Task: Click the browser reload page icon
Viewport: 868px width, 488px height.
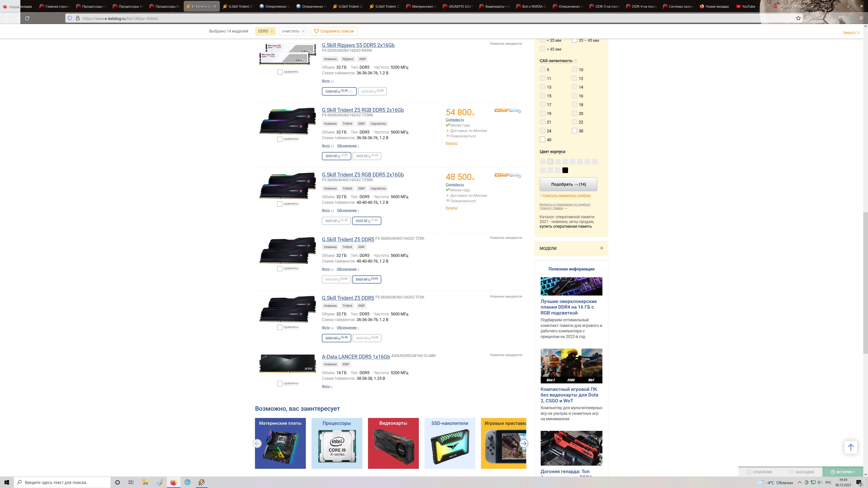Action: [27, 18]
